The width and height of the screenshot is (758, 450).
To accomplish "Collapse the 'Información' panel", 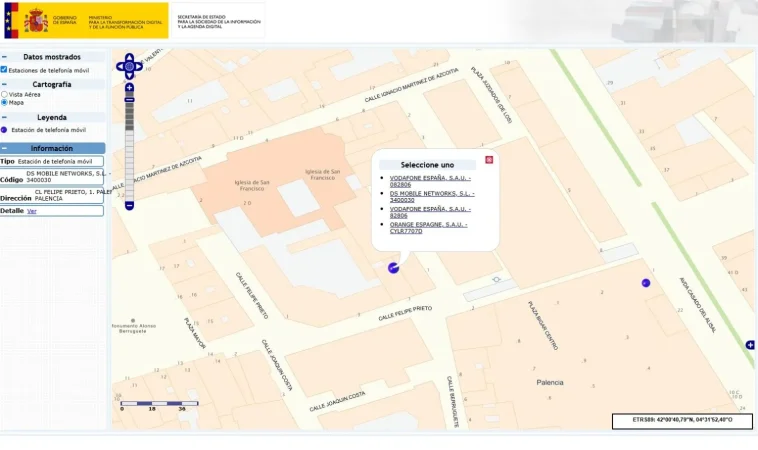I will click(4, 148).
